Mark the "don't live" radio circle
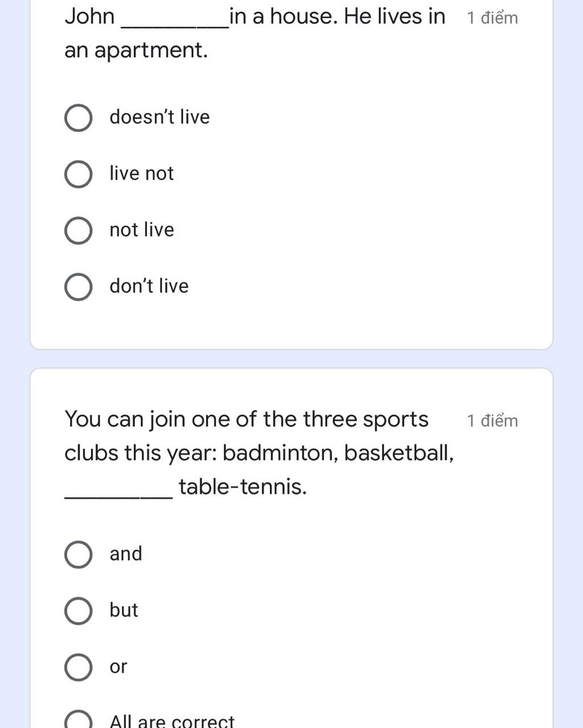The width and height of the screenshot is (583, 728). (79, 287)
